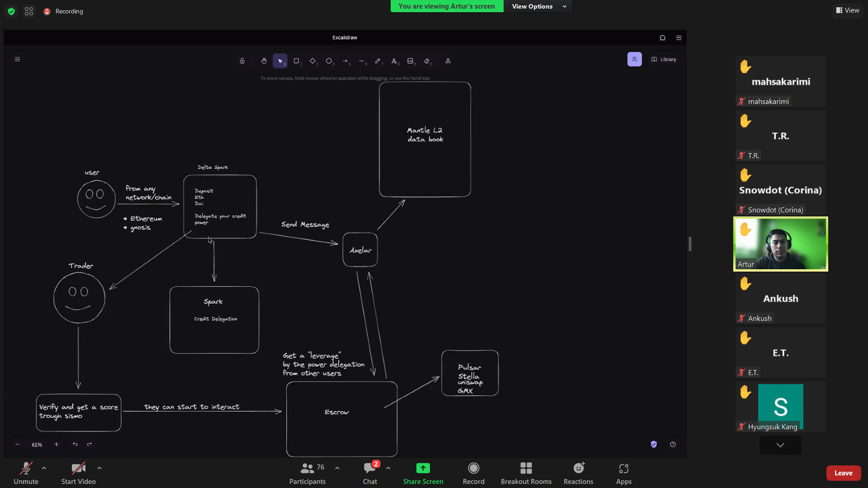
Task: Select the diamond shape tool
Action: pos(313,60)
